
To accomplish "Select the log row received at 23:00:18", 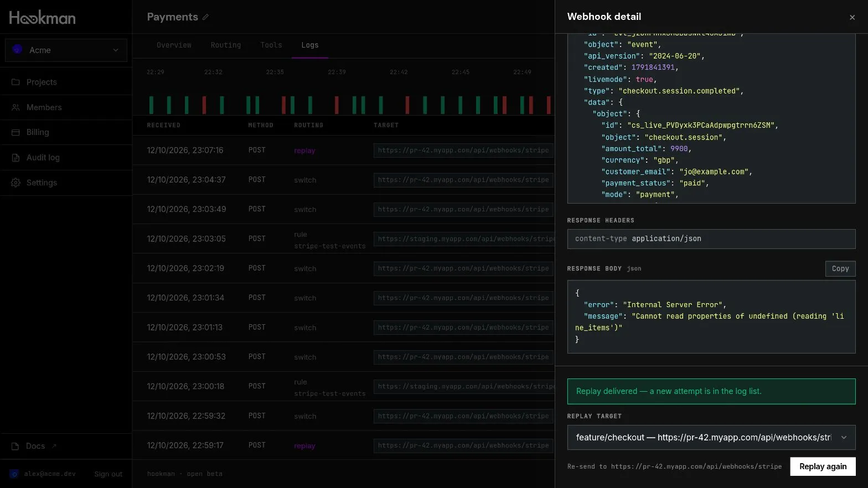I will tap(344, 386).
